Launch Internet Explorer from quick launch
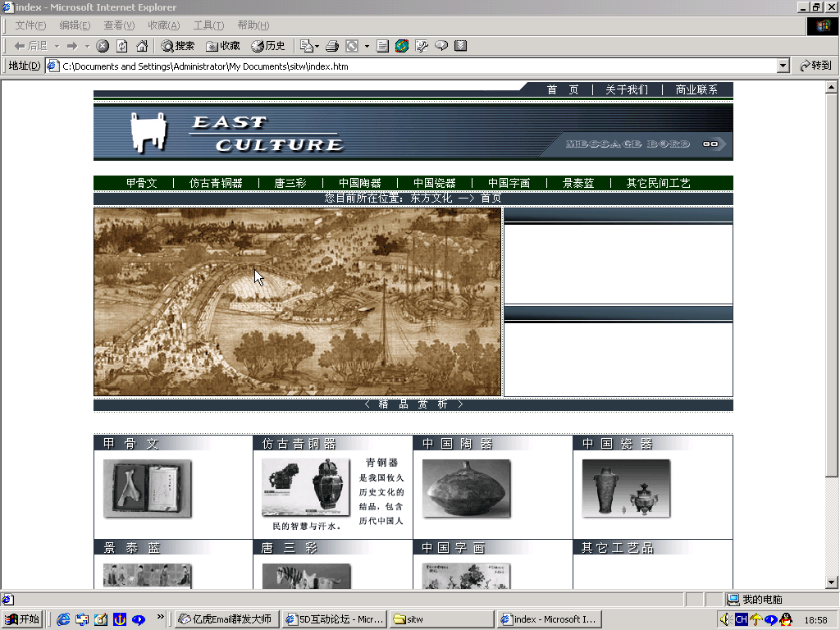 coord(63,619)
